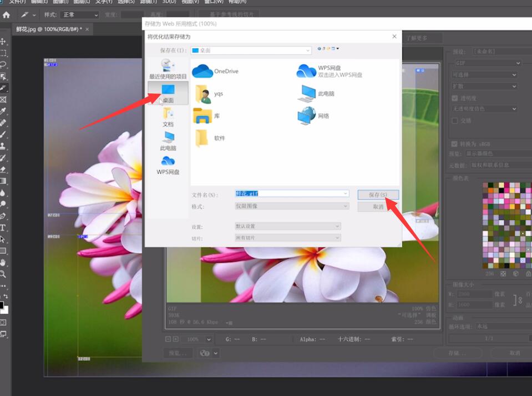Select the History Brush tool
532x396 pixels.
pyautogui.click(x=3, y=158)
